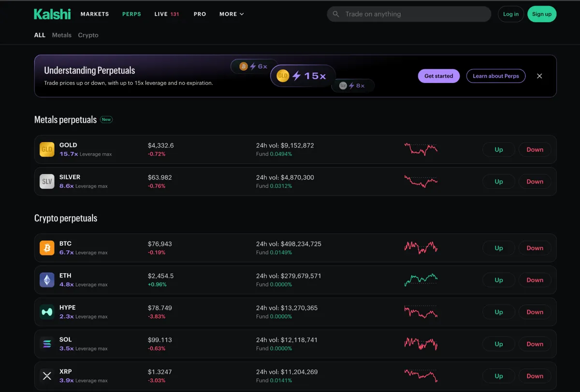Click the Sign up button
580x392 pixels.
[x=542, y=14]
